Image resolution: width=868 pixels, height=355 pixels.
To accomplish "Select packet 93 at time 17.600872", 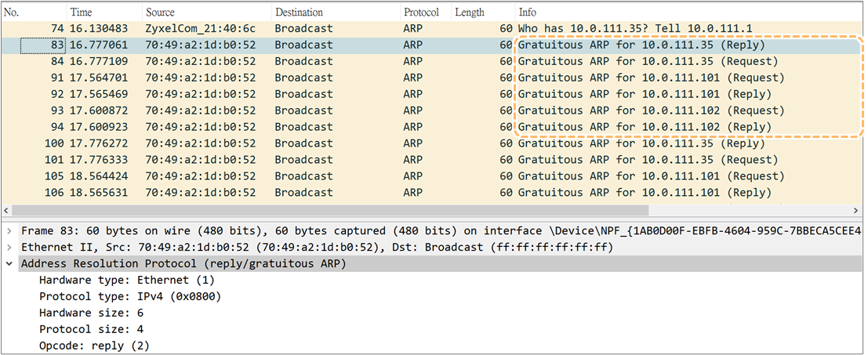I will 432,110.
